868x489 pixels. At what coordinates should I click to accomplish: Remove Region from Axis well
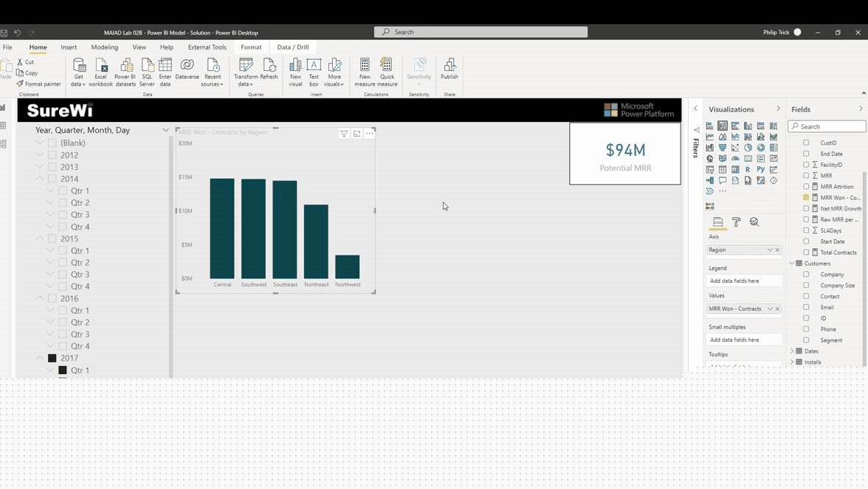pos(777,250)
